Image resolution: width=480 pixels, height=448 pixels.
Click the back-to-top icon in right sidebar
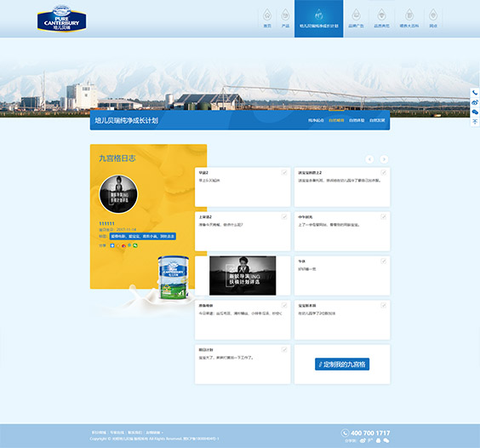pos(475,122)
